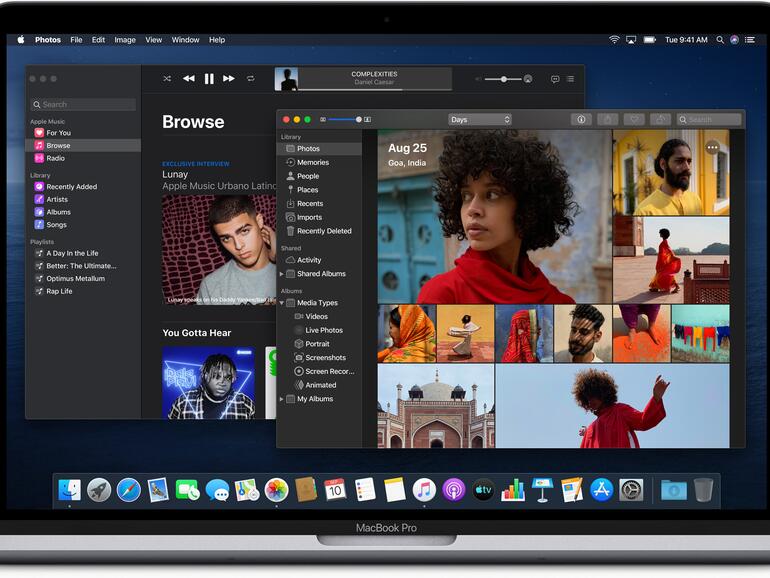Open Siri from the menu bar
This screenshot has height=578, width=770.
[735, 40]
